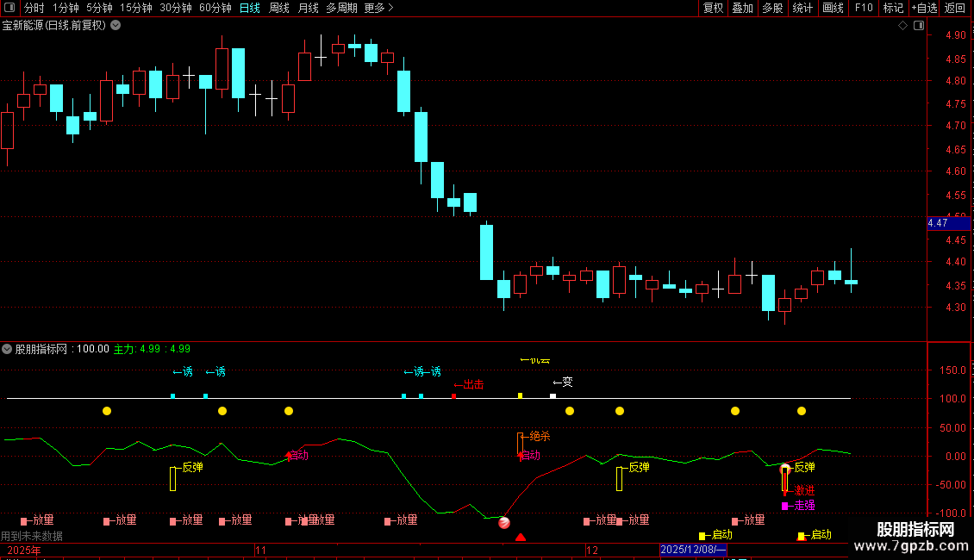The image size is (974, 560).
Task: Select the 日线 daily period
Action: [250, 8]
